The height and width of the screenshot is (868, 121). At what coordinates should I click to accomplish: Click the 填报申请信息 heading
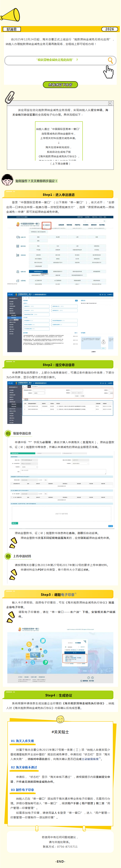point(22,434)
